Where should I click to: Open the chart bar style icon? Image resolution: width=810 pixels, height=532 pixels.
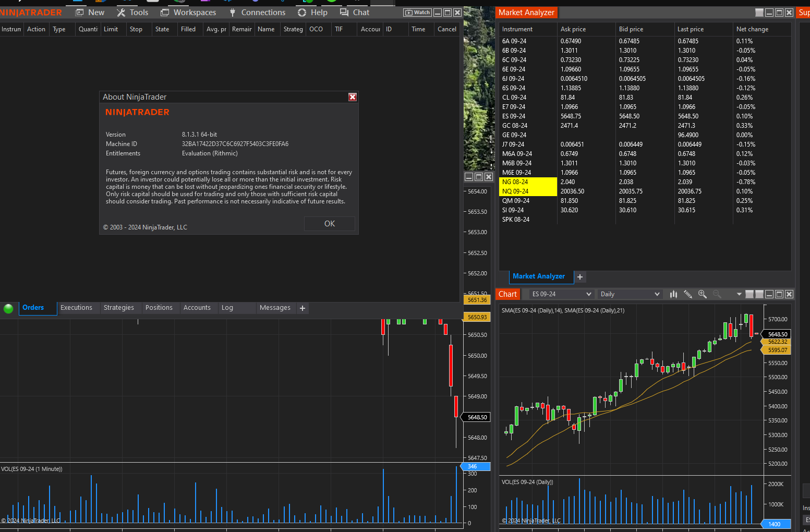click(673, 294)
